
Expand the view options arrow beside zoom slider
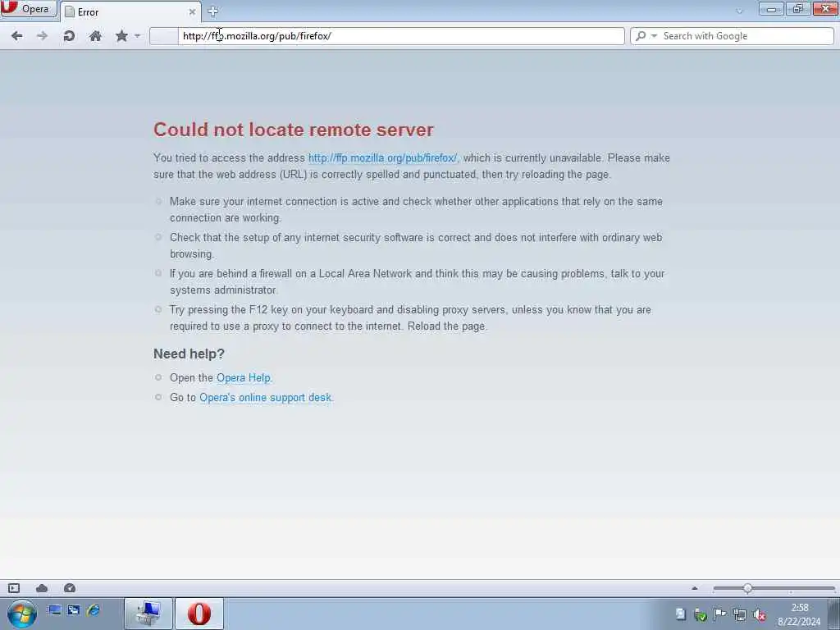[x=695, y=588]
